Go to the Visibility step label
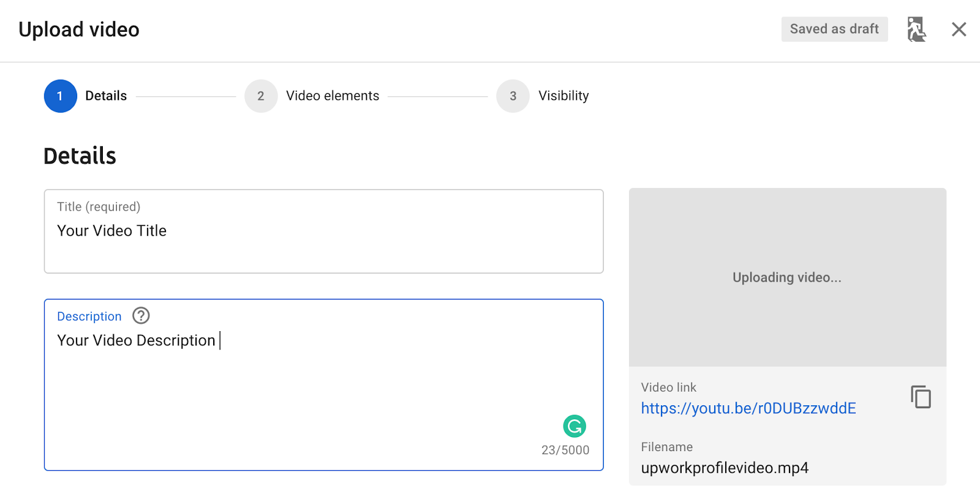 [563, 96]
